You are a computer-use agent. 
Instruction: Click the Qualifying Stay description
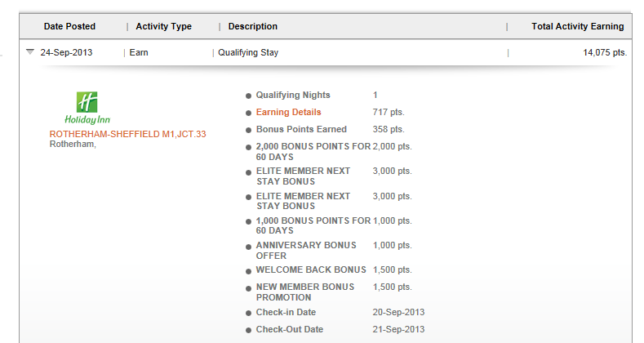coord(248,52)
